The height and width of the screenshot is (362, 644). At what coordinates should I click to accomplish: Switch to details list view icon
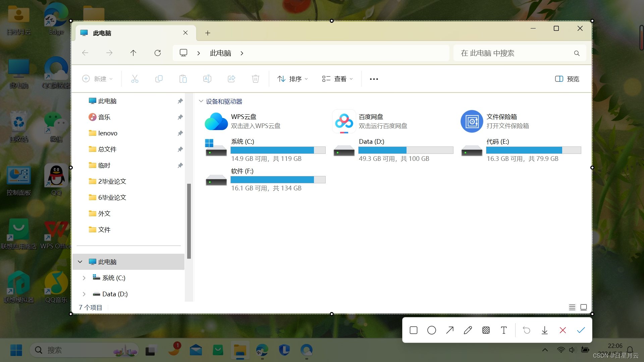pos(572,307)
